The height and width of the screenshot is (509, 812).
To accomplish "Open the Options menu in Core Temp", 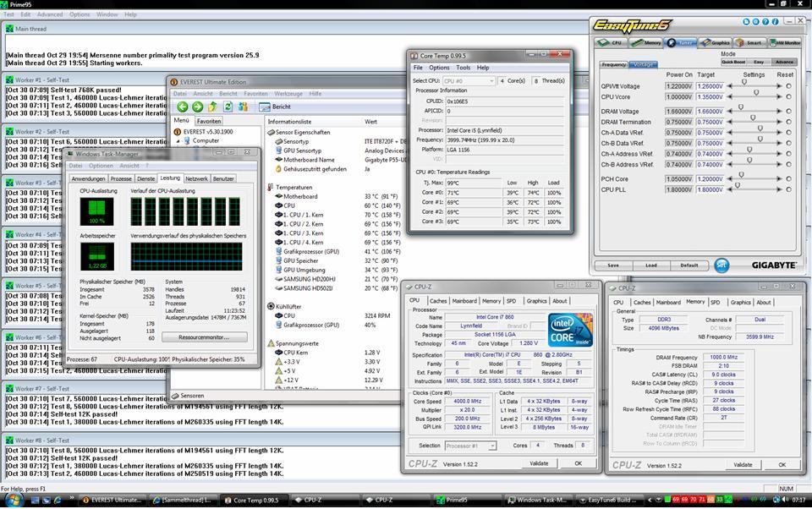I will coord(439,68).
